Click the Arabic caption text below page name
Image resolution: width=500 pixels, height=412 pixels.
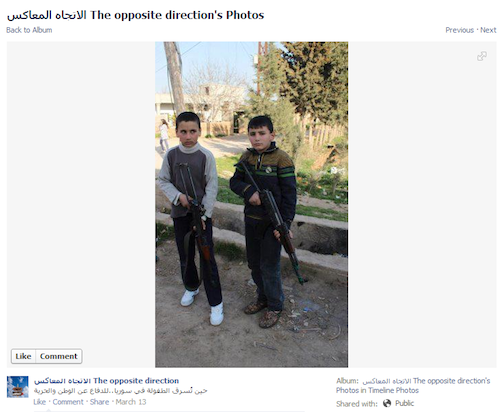[x=120, y=391]
